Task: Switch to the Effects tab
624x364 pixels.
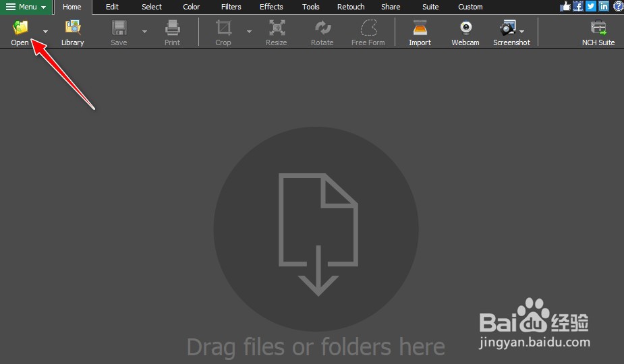Action: [x=271, y=7]
